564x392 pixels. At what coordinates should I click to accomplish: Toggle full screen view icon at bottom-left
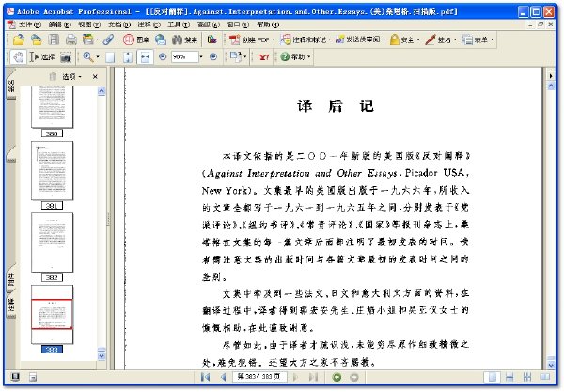tap(15, 377)
